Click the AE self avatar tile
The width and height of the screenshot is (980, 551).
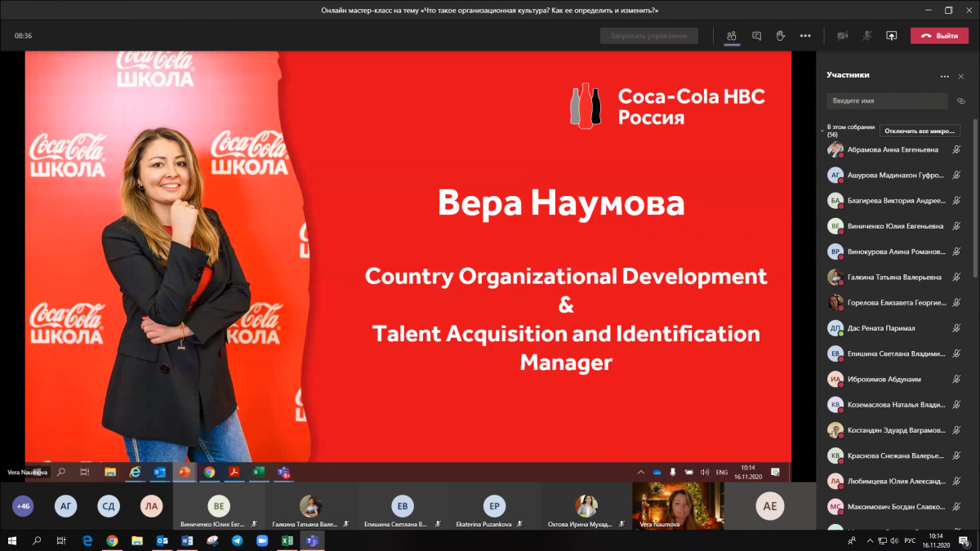[x=769, y=506]
